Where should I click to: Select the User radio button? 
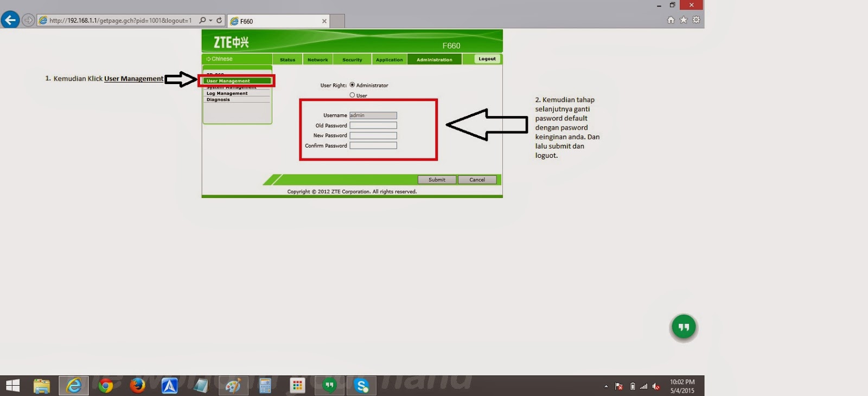click(x=352, y=95)
